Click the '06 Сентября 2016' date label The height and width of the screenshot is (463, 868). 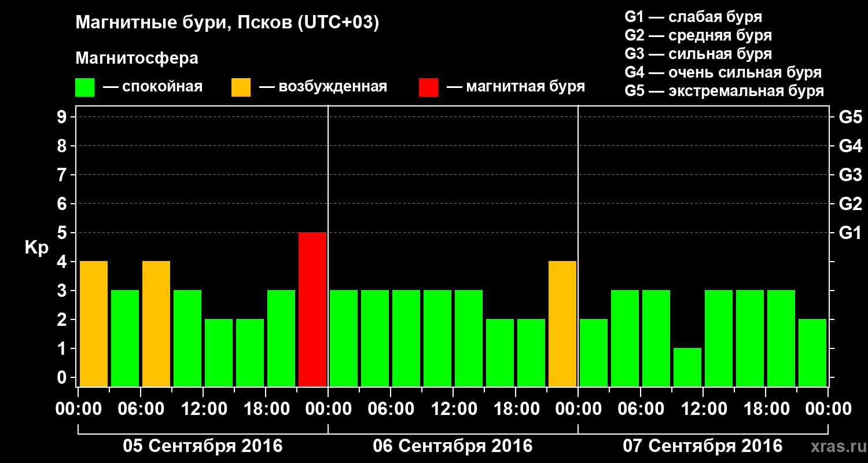pyautogui.click(x=453, y=446)
